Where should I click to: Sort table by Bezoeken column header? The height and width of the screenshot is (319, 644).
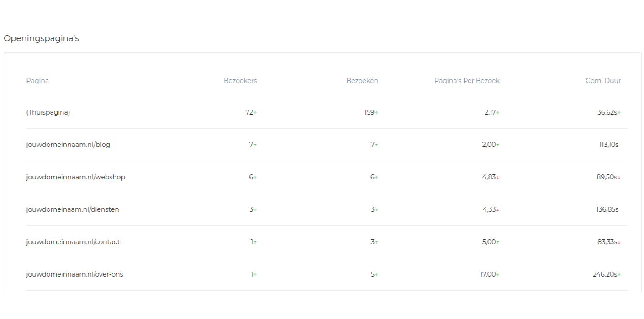click(362, 81)
